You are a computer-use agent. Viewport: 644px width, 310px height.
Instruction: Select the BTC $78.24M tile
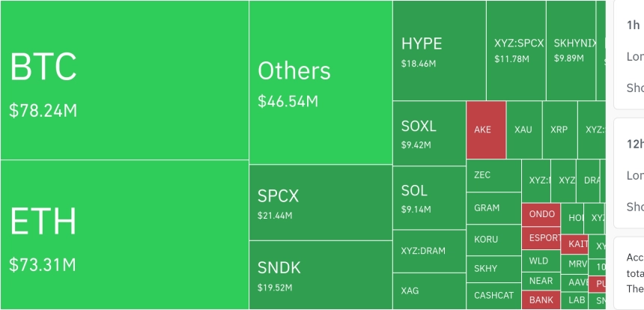tap(124, 79)
